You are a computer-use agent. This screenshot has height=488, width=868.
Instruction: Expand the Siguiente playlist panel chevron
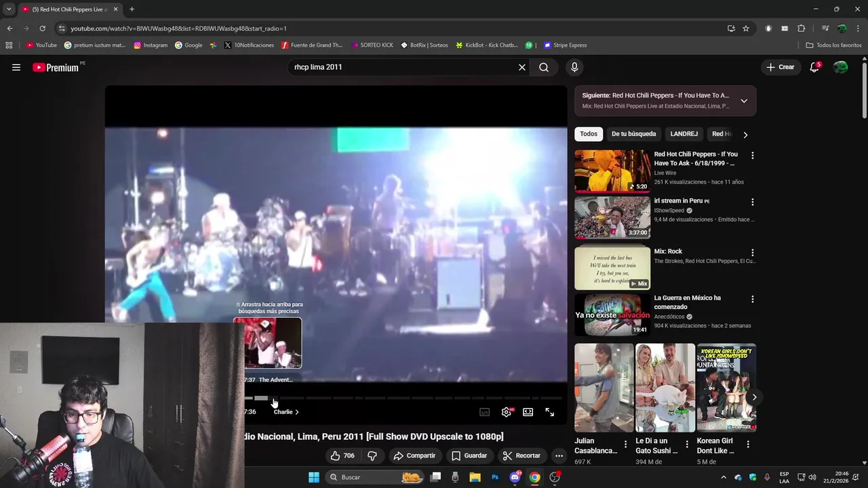coord(744,101)
